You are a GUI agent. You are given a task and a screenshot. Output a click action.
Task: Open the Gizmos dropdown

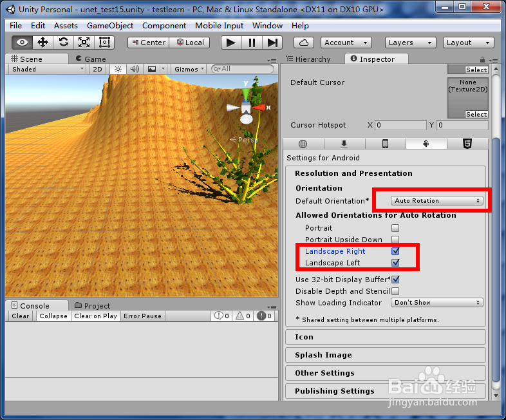tap(189, 69)
